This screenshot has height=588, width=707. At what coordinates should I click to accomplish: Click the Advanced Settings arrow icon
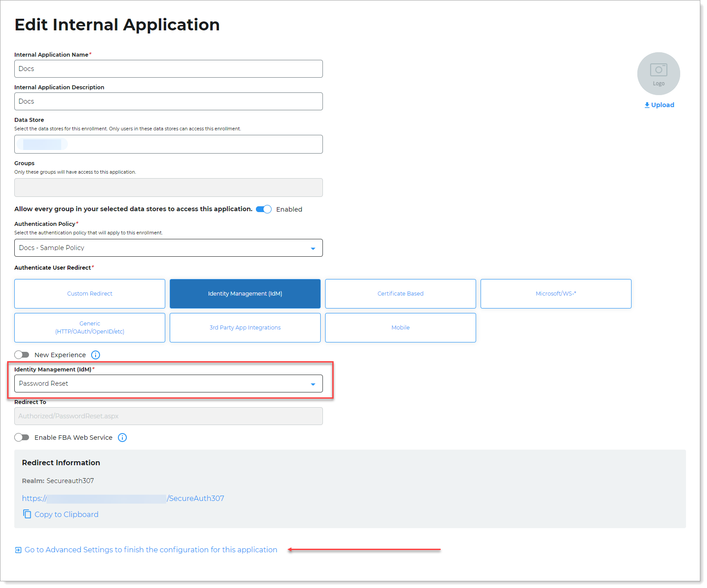coord(18,550)
